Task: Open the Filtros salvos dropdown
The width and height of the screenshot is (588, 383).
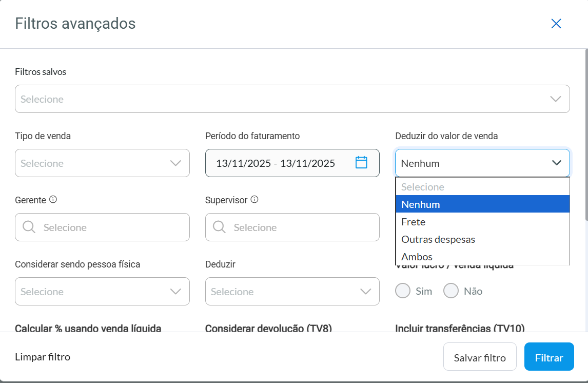Action: click(x=555, y=99)
